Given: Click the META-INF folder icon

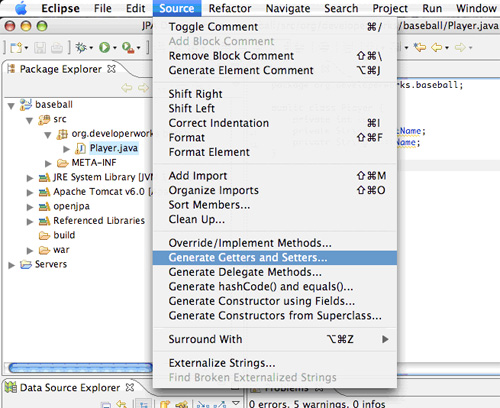Looking at the screenshot, I should tap(63, 163).
